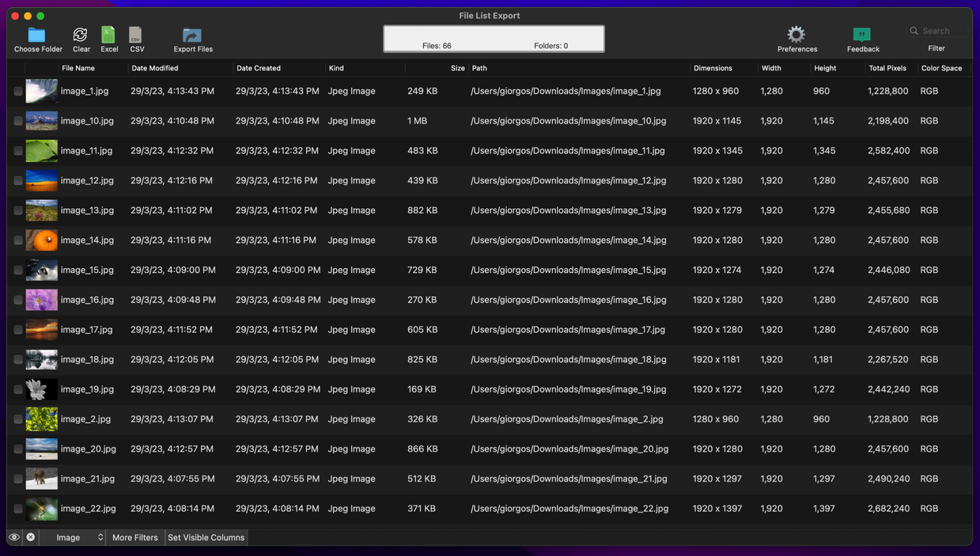Tick the checkbox for image_13.jpg
The height and width of the screenshot is (556, 980).
click(18, 210)
